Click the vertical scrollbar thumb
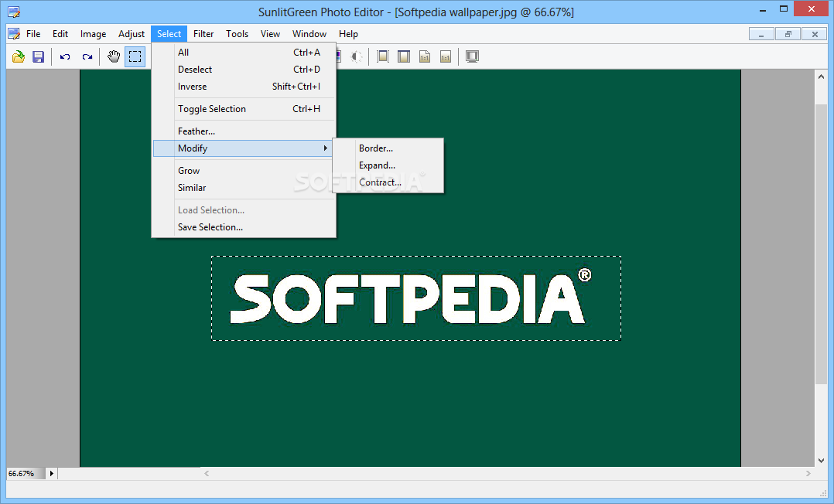 pos(822,243)
